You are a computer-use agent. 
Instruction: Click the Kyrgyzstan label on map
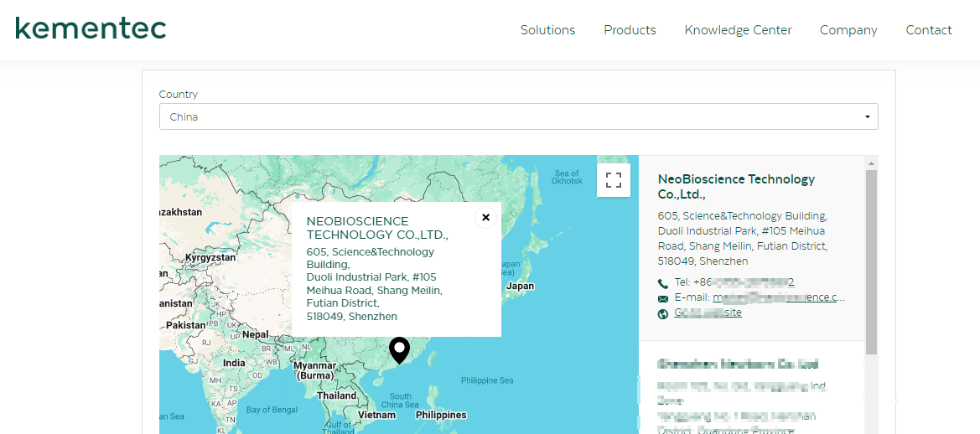point(210,257)
